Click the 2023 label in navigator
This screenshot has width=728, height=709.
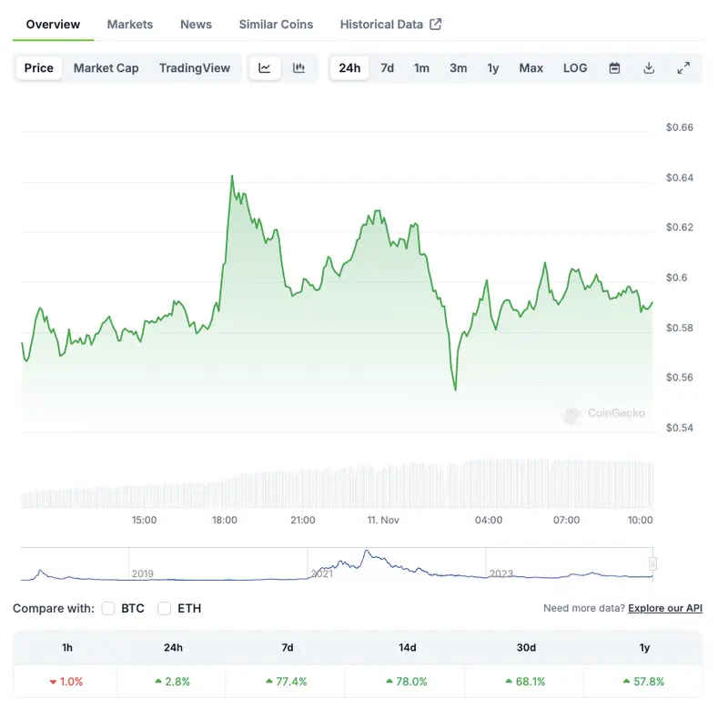point(501,573)
